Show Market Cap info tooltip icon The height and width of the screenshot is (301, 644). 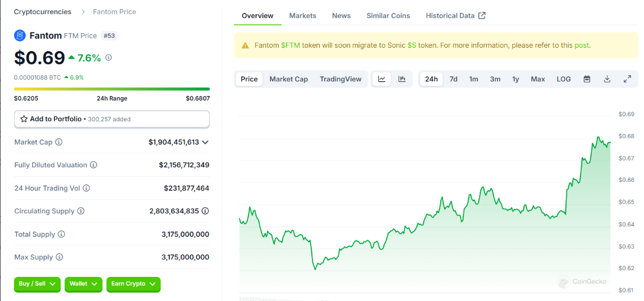click(59, 142)
